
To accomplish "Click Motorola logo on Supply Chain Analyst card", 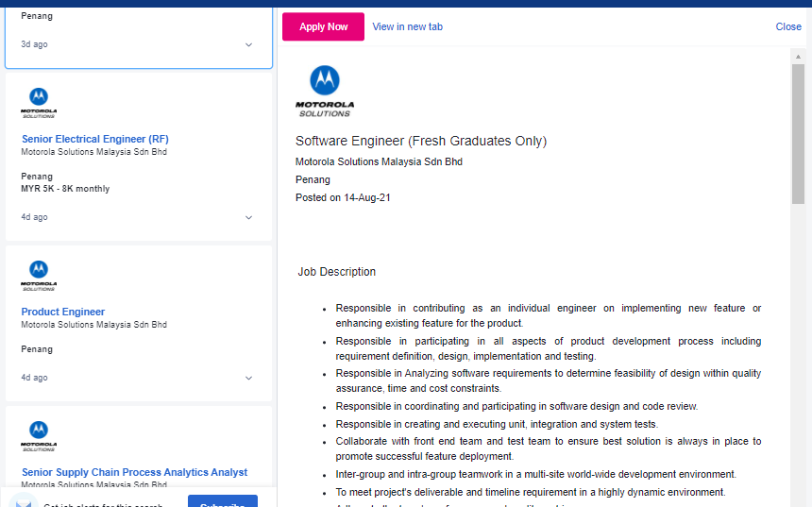I will pos(39,436).
